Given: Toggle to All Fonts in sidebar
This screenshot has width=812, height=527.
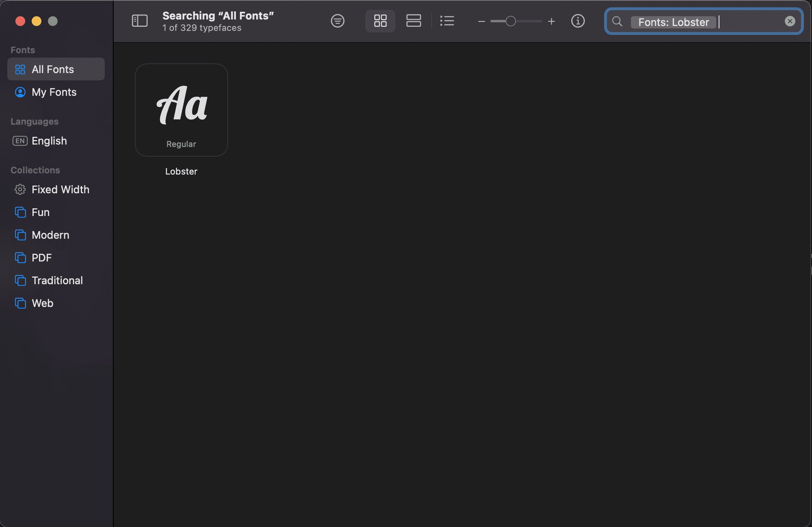Looking at the screenshot, I should [x=53, y=69].
